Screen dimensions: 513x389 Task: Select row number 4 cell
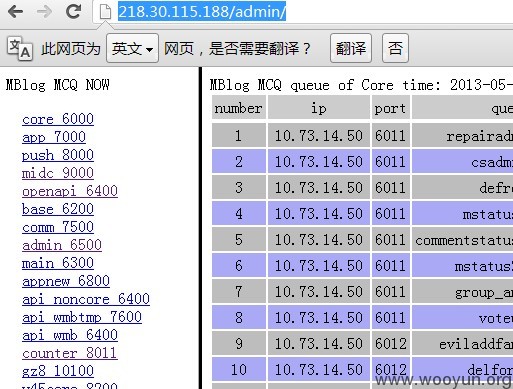click(x=239, y=213)
